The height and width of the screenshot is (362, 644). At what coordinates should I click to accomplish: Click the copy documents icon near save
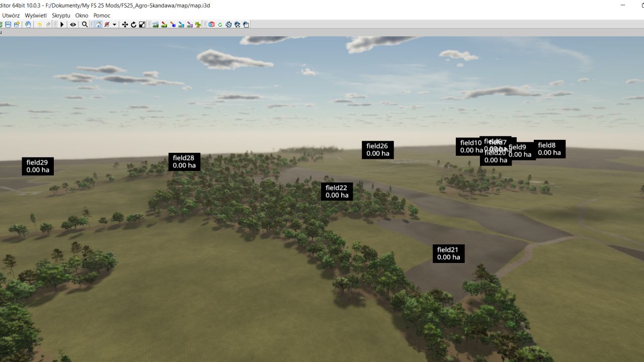tap(28, 24)
